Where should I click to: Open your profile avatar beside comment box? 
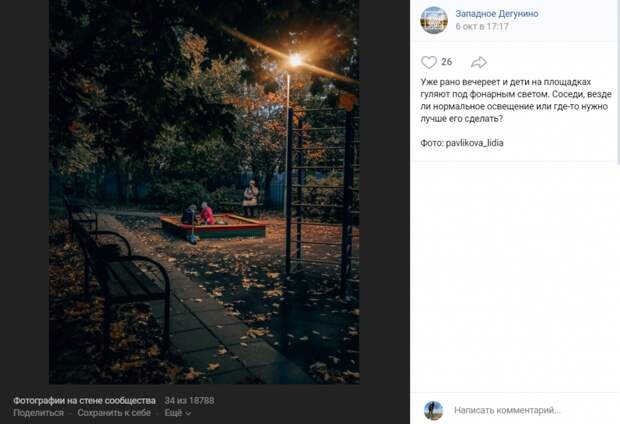[433, 410]
